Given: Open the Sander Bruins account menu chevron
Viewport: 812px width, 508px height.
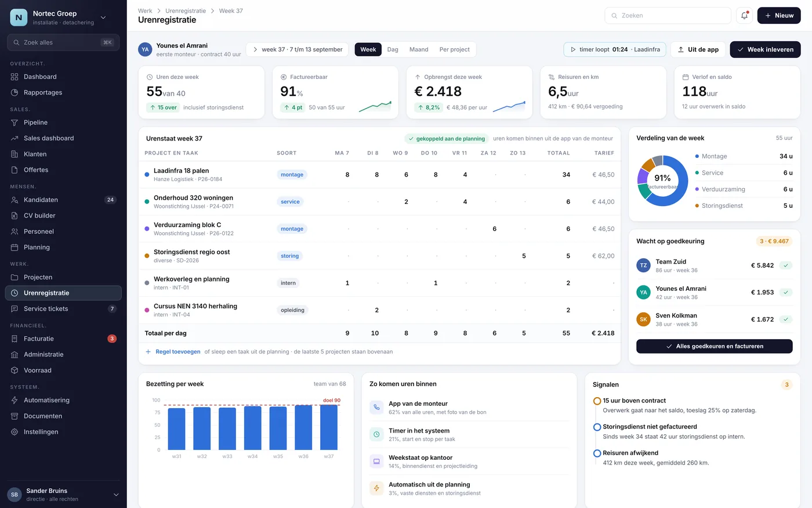Looking at the screenshot, I should point(115,495).
